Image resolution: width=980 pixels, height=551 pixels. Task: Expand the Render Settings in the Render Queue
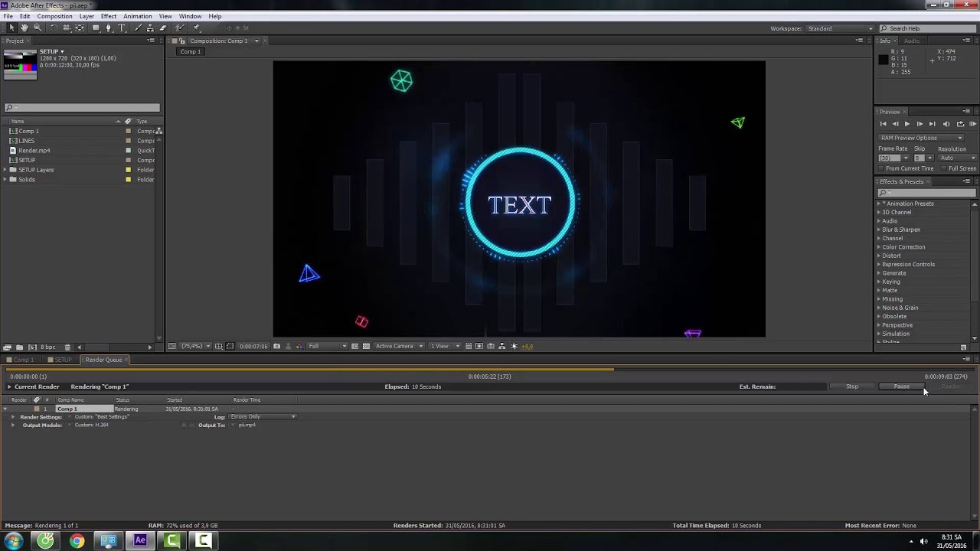13,416
